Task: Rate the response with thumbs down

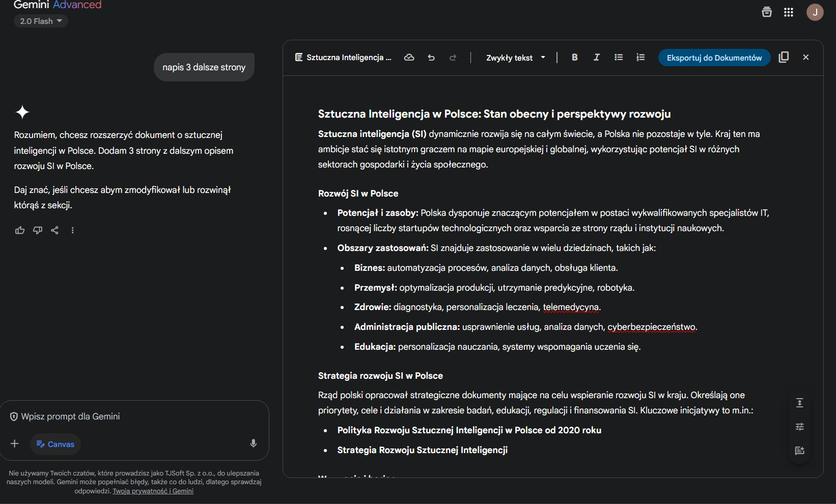Action: click(x=37, y=230)
